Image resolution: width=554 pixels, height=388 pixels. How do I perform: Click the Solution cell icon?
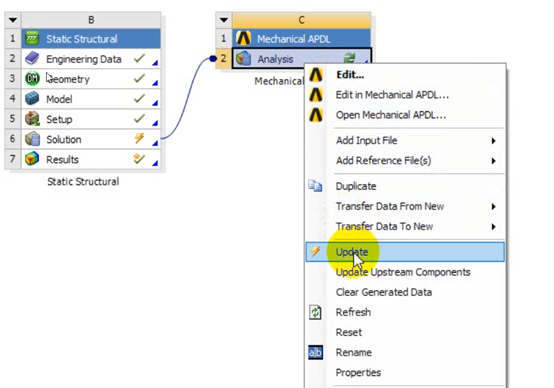tap(32, 139)
